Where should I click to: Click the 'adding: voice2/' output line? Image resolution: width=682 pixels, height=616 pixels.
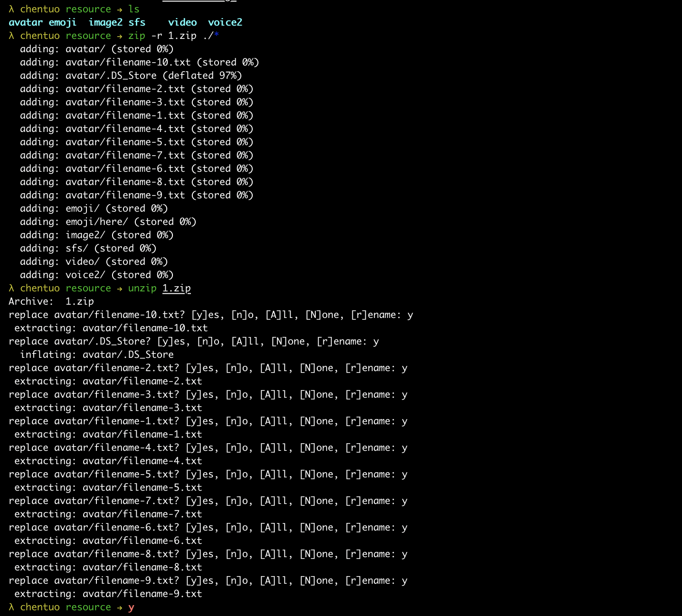tap(96, 275)
